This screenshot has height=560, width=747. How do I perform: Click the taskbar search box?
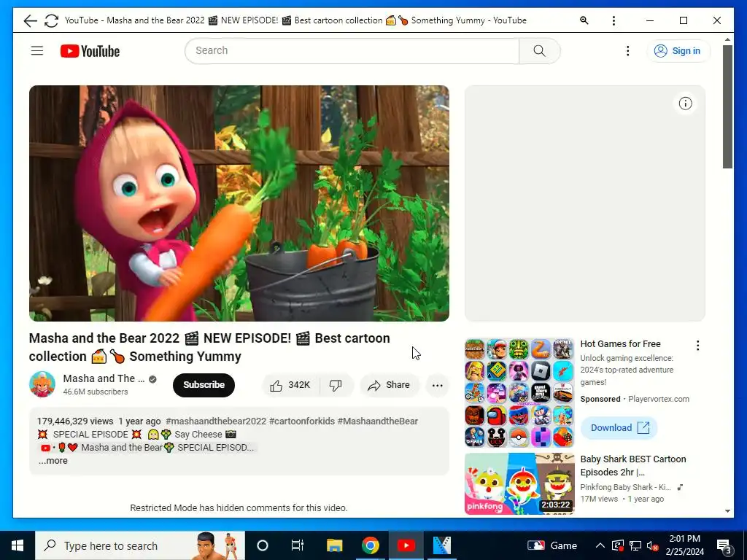pos(140,545)
